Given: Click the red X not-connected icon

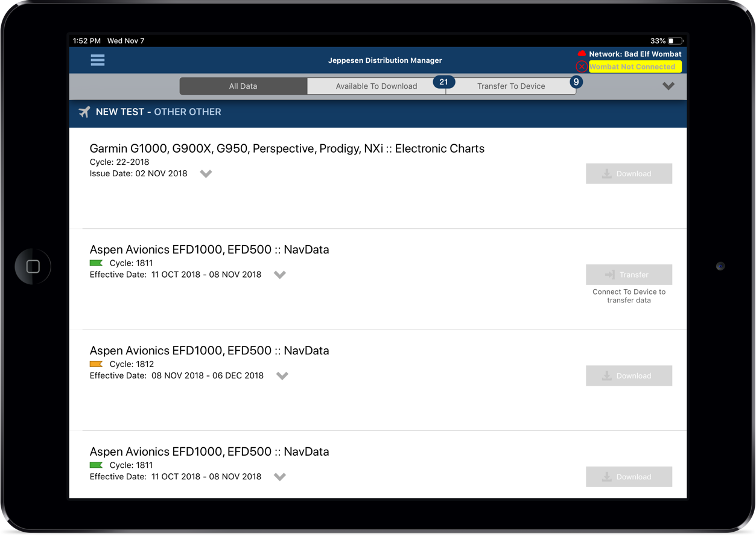Looking at the screenshot, I should coord(582,66).
